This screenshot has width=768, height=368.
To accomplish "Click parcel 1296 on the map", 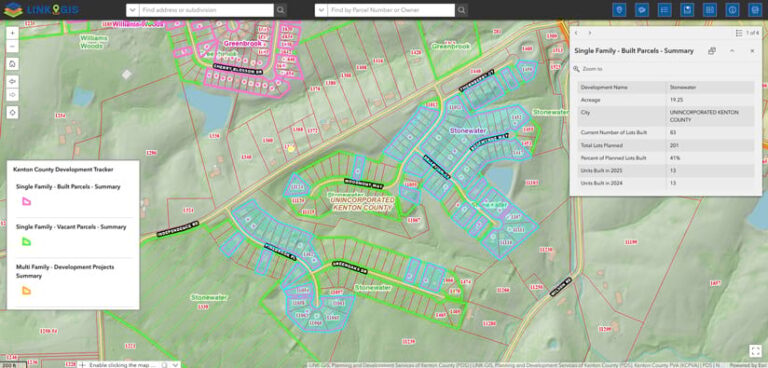I will 151,153.
